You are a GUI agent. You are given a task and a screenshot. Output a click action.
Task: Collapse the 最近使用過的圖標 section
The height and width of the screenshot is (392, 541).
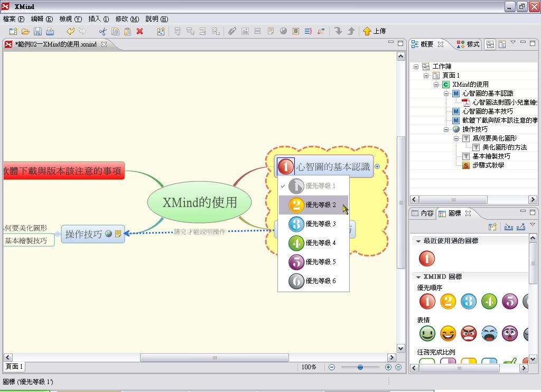pos(418,241)
